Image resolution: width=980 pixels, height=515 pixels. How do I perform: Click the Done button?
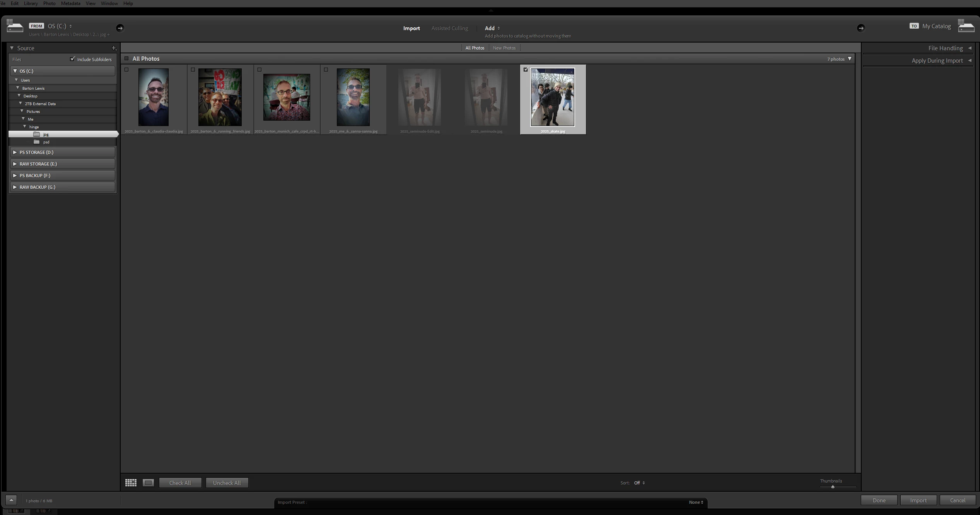(879, 500)
